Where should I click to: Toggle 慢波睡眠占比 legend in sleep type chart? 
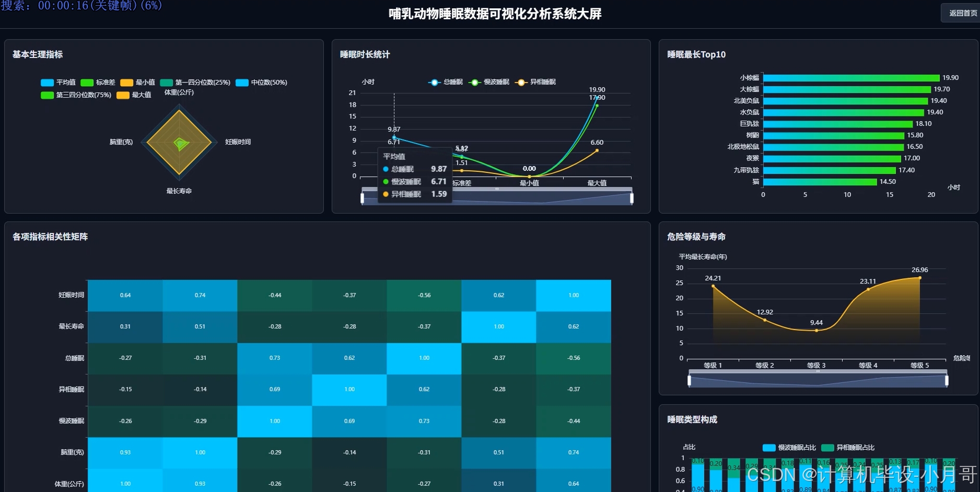(x=789, y=448)
